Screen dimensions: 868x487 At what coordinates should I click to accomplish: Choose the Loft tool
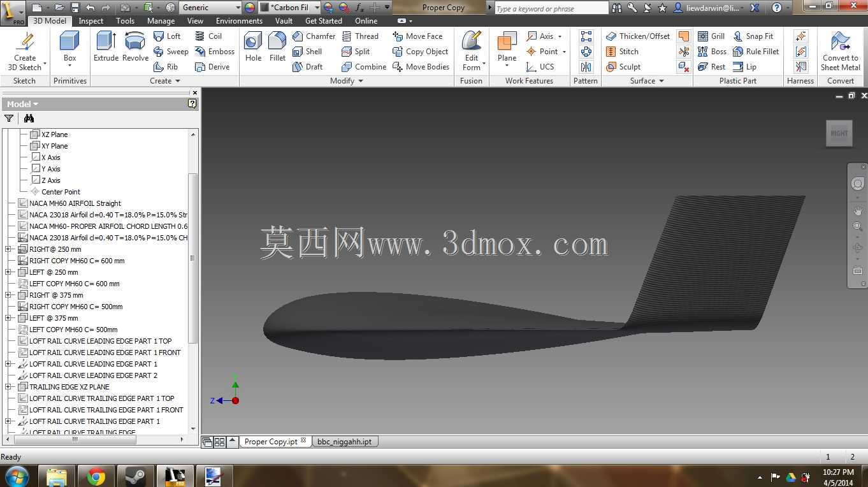(167, 36)
